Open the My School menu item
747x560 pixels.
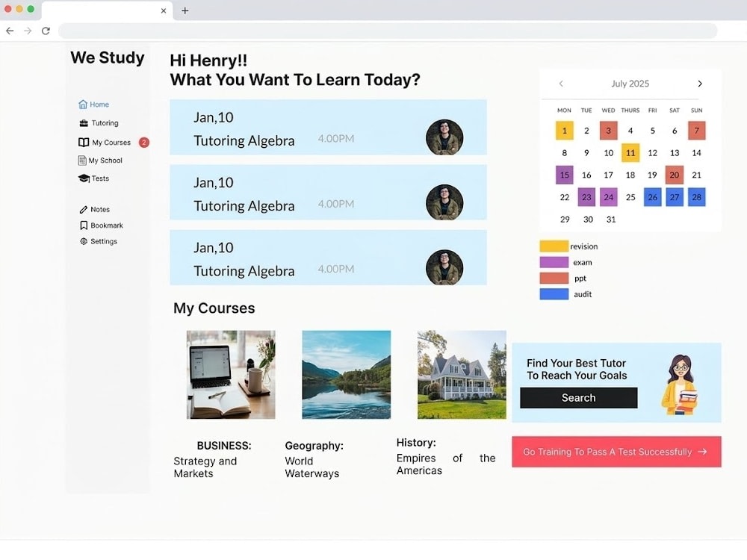(100, 161)
